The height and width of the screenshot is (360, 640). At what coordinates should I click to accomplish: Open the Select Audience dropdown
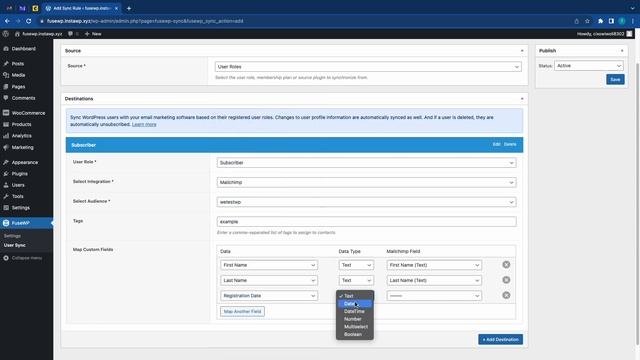click(x=366, y=202)
